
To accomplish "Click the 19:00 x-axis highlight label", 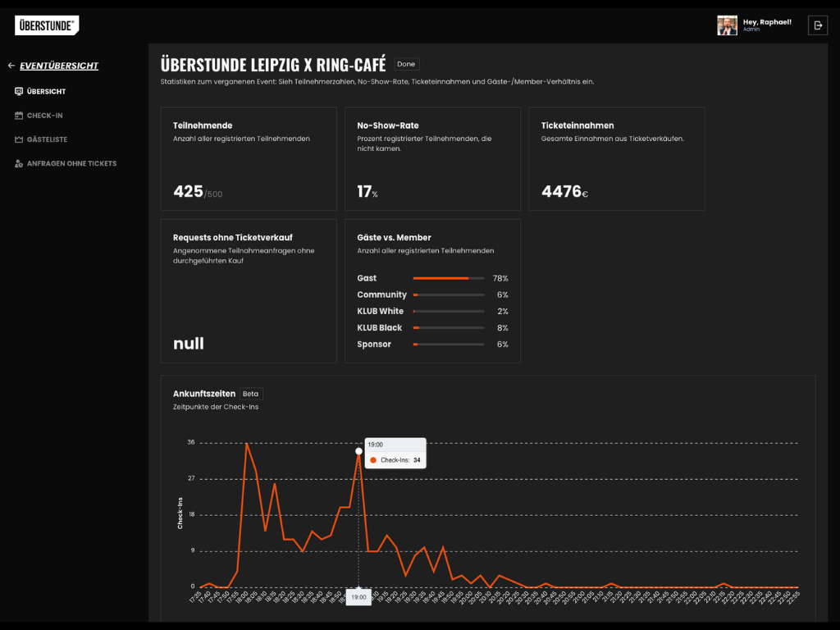I will [x=359, y=597].
